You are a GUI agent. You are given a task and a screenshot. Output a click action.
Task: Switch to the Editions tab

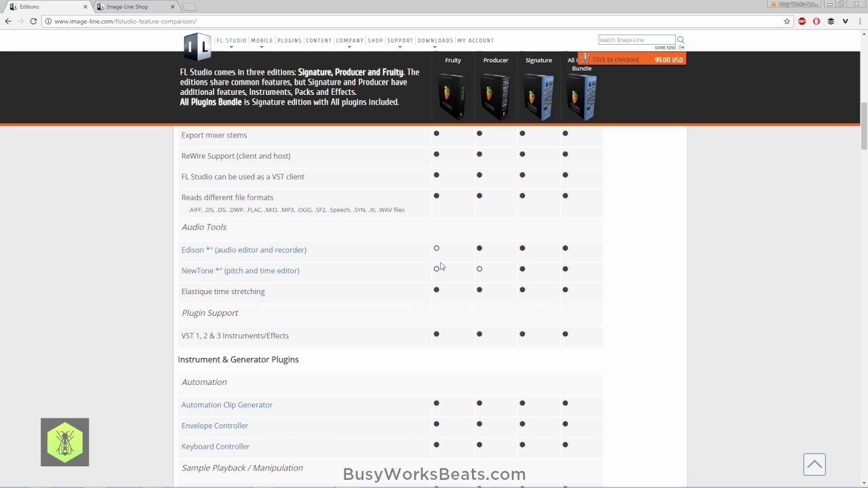(x=47, y=7)
